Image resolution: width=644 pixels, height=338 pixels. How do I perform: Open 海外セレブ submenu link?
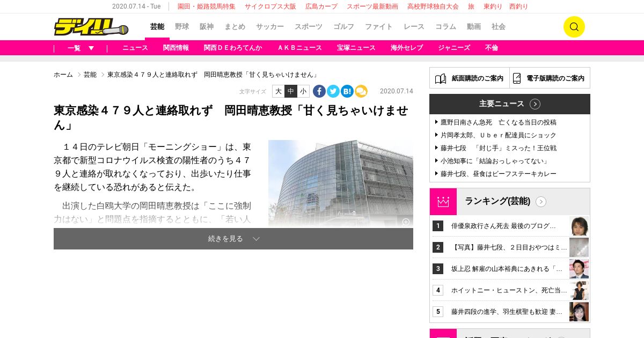click(x=407, y=48)
